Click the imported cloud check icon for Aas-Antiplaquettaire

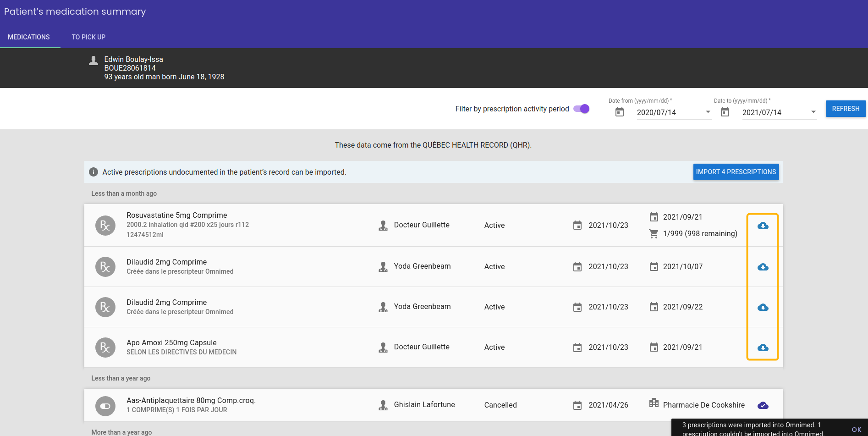pyautogui.click(x=763, y=405)
